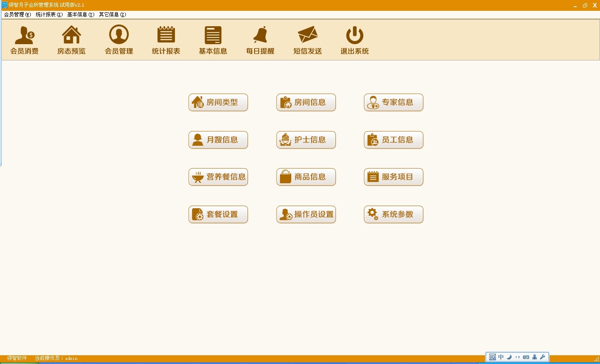Open 专家信息 button
Image resolution: width=600 pixels, height=364 pixels.
pyautogui.click(x=394, y=102)
